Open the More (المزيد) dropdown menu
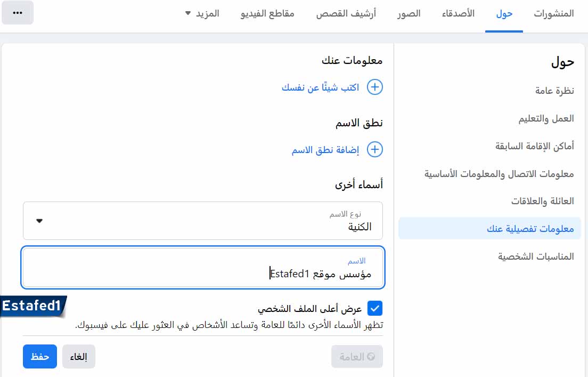588x377 pixels. [202, 13]
